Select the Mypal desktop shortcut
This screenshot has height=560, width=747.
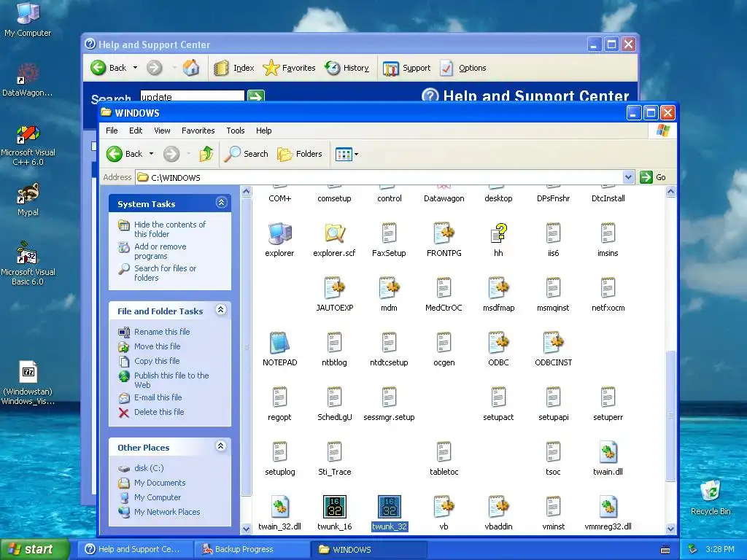[28, 200]
